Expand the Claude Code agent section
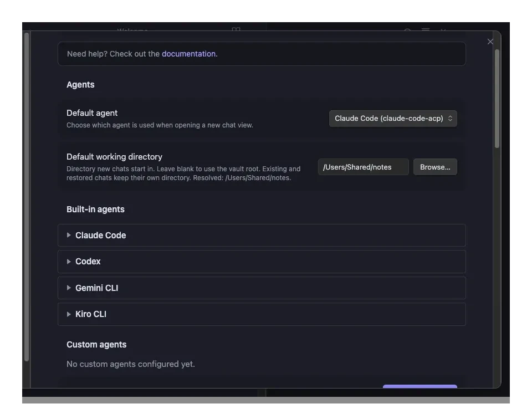Image resolution: width=532 pixels, height=419 pixels. click(262, 235)
